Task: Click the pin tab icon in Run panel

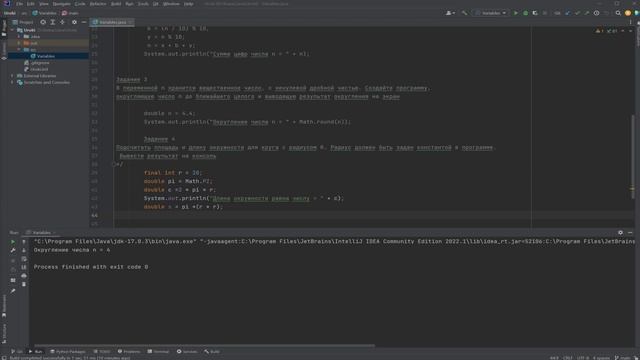Action: tap(13, 291)
